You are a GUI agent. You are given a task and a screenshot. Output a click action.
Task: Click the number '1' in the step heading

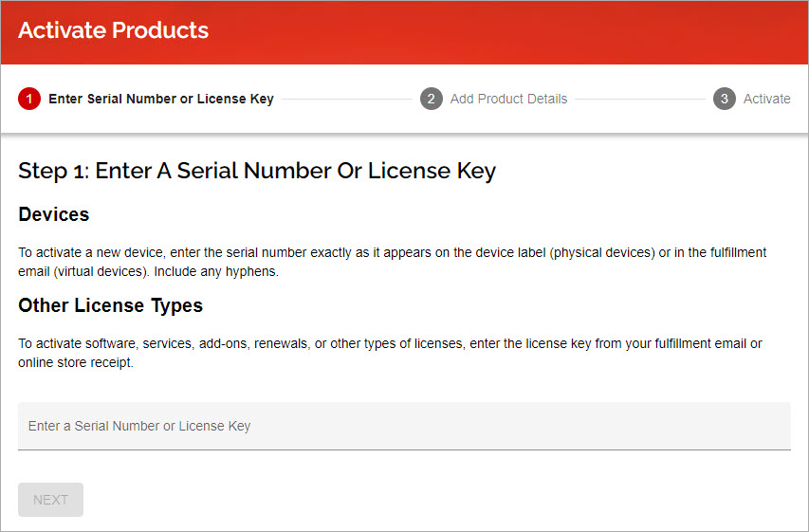tap(77, 173)
